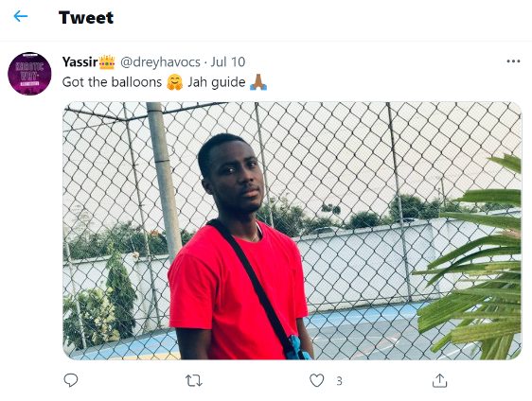Open the three-dot more options menu
This screenshot has width=532, height=401.
tap(513, 61)
